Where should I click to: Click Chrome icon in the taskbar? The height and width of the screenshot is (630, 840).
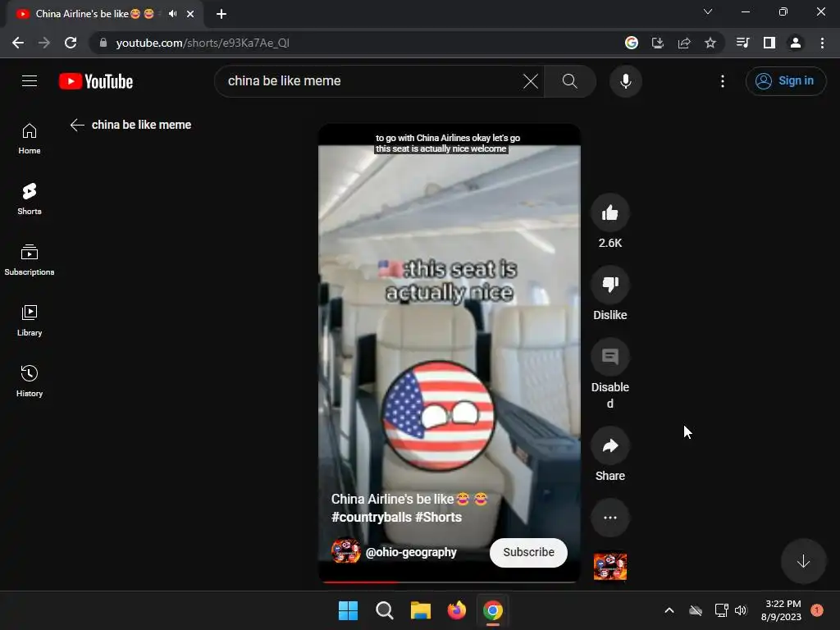point(493,610)
